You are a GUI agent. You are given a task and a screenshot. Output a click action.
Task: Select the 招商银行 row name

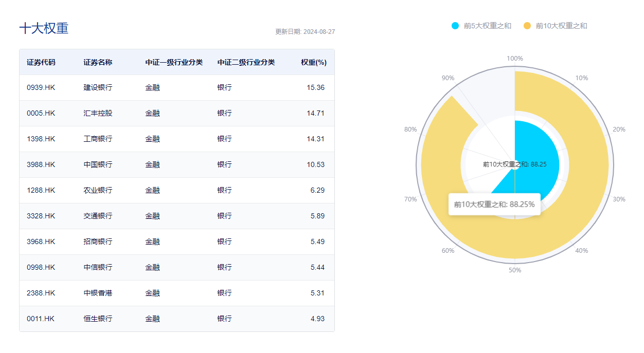pyautogui.click(x=98, y=241)
